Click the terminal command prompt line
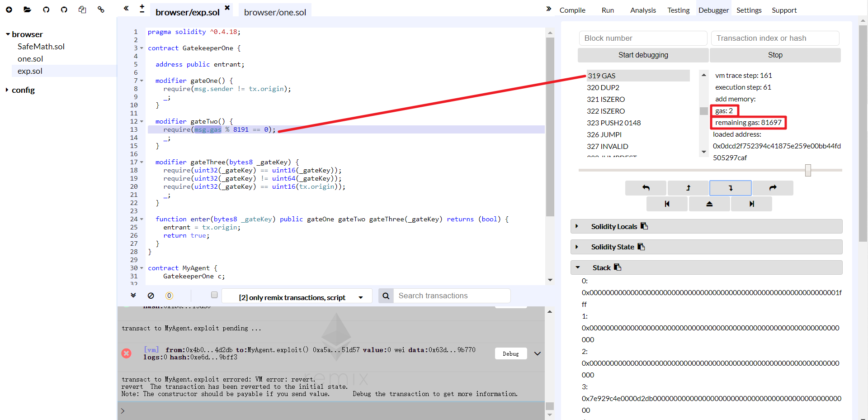Viewport: 868px width, 420px height. tap(331, 411)
